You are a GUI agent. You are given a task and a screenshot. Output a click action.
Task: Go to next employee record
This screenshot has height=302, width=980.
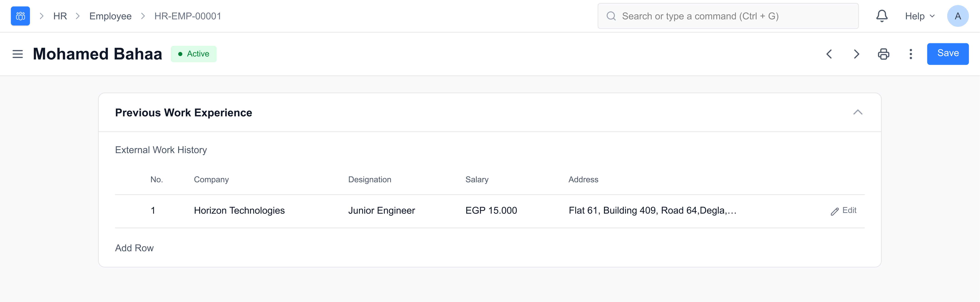856,54
